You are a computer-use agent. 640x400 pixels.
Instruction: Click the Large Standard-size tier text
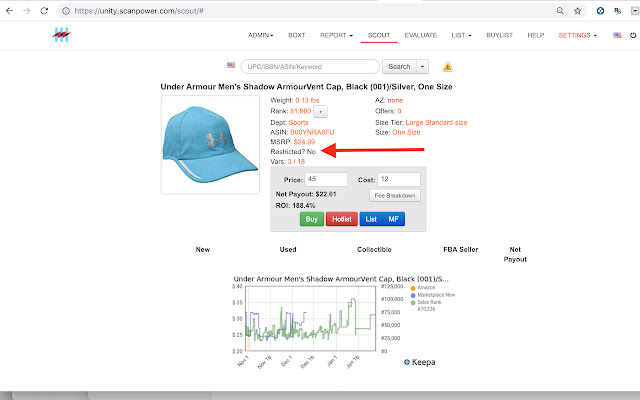[x=436, y=122]
